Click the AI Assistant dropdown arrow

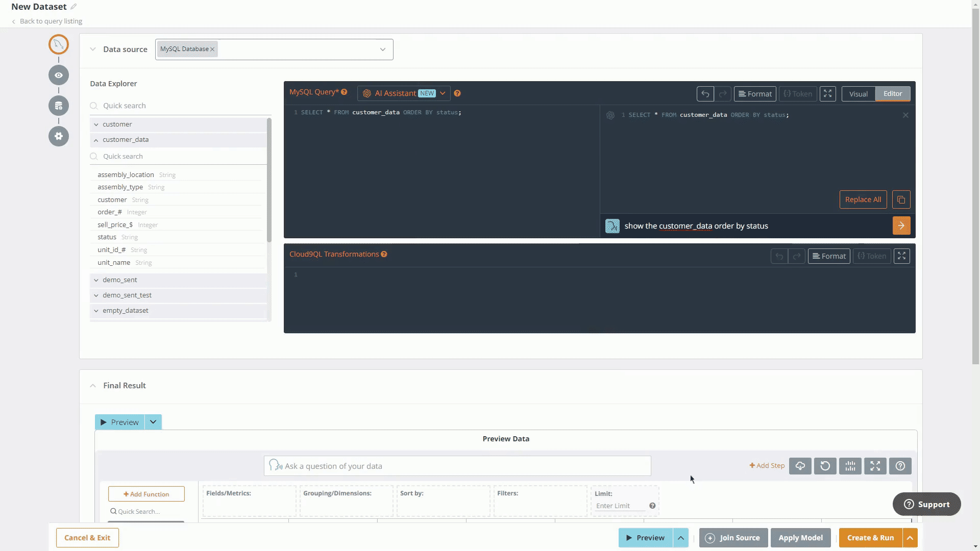click(x=443, y=93)
